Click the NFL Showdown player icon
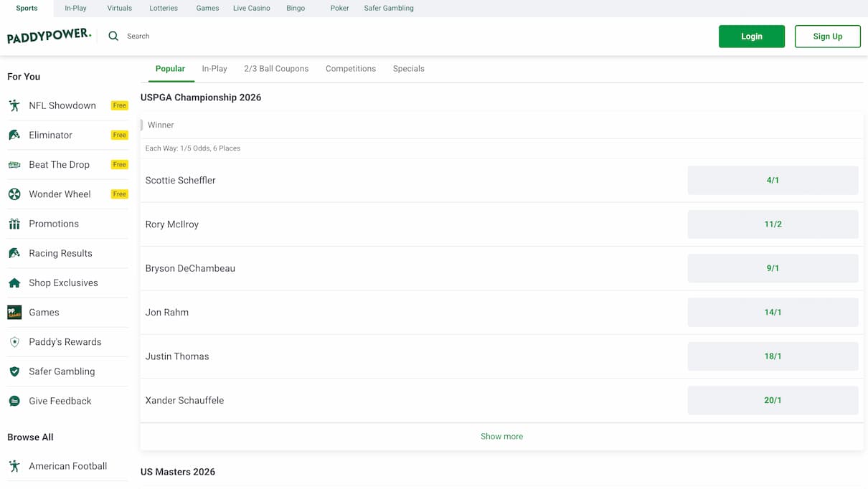Screen dimensions: 868x489 14,105
